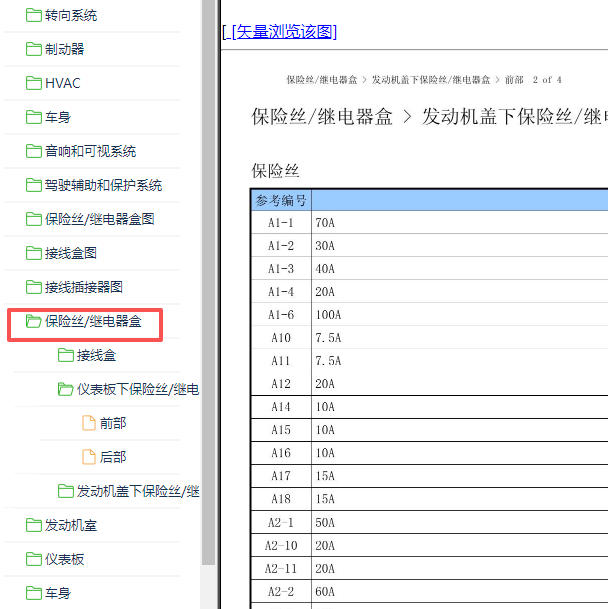Click table cell A10
The width and height of the screenshot is (608, 609).
click(x=281, y=338)
